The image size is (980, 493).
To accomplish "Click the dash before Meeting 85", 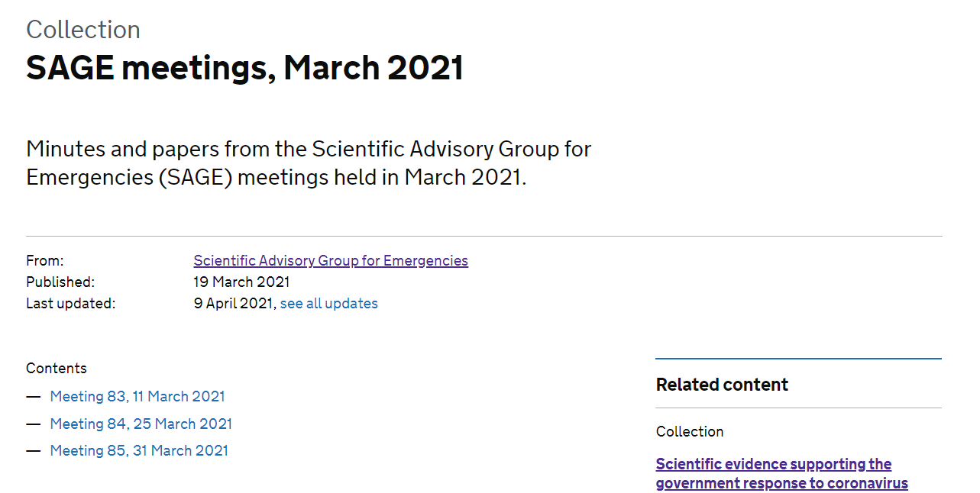I will [x=33, y=451].
